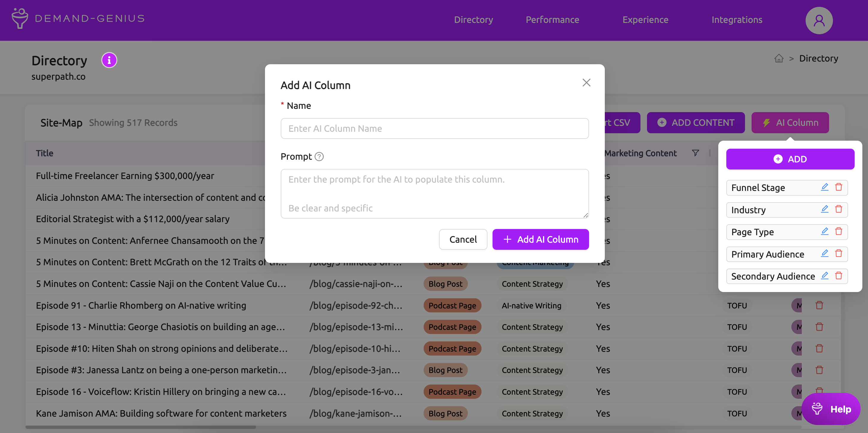Viewport: 868px width, 433px height.
Task: Click the horizontal table scrollbar
Action: [141, 427]
